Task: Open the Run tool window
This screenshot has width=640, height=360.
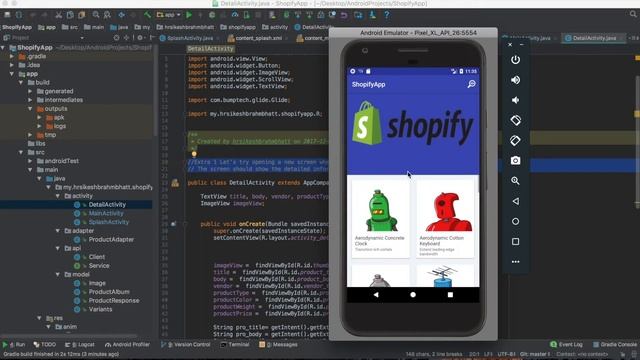Action: click(14, 344)
